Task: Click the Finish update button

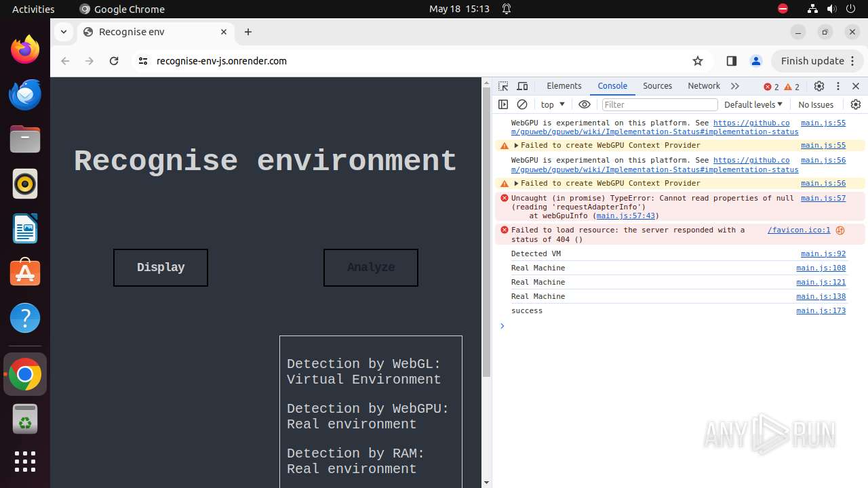Action: pos(812,61)
